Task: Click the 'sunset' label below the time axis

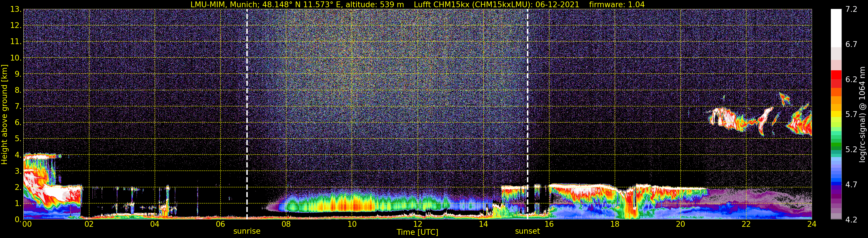Action: tap(527, 231)
